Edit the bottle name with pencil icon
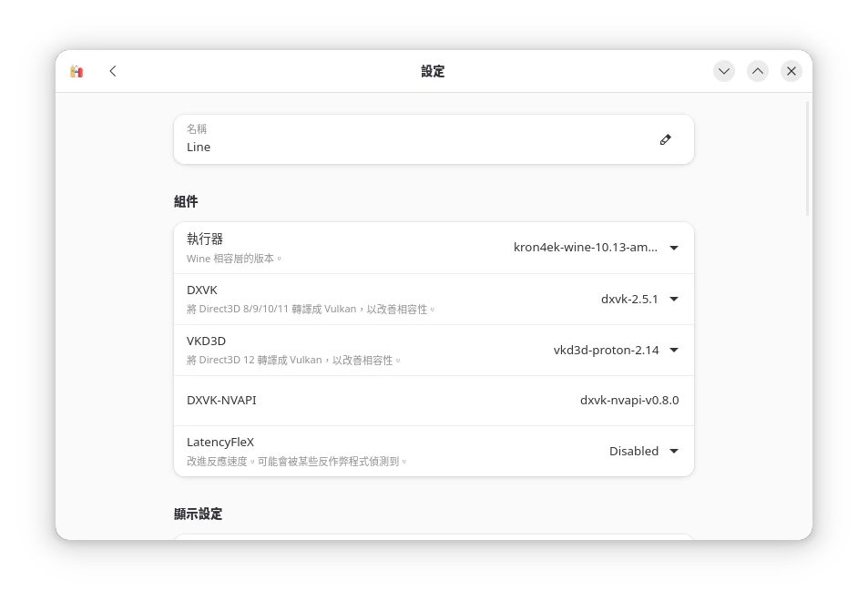The width and height of the screenshot is (868, 601). click(666, 139)
